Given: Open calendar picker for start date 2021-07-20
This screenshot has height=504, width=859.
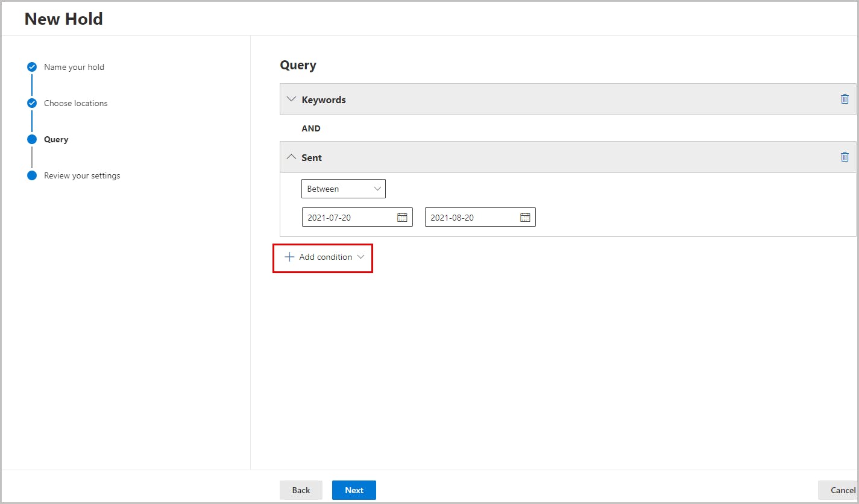Looking at the screenshot, I should (402, 218).
